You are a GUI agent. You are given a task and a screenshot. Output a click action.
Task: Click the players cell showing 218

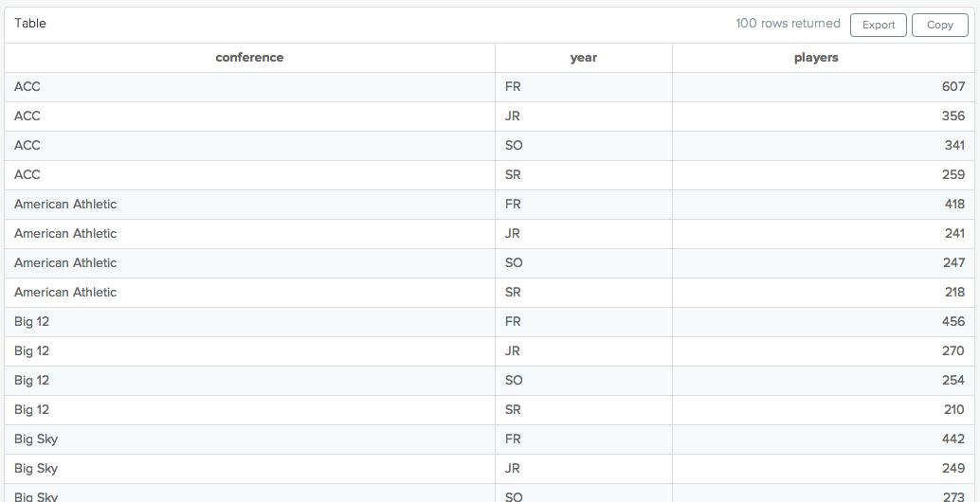point(953,293)
